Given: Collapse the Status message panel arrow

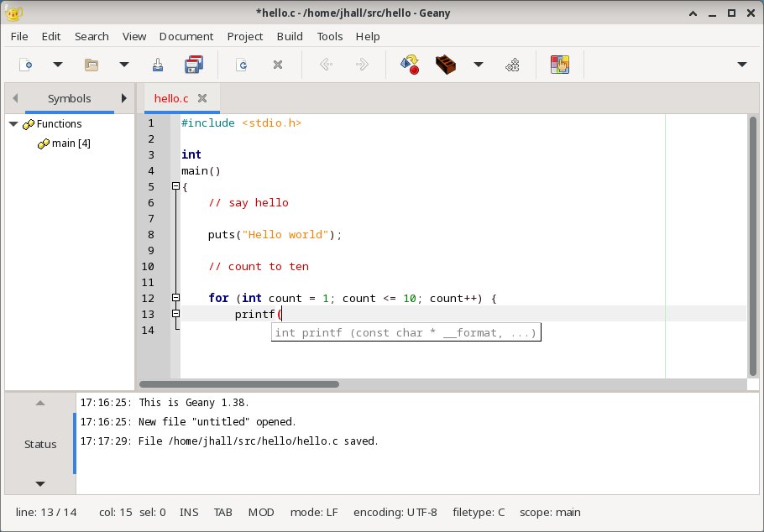Looking at the screenshot, I should 39,404.
